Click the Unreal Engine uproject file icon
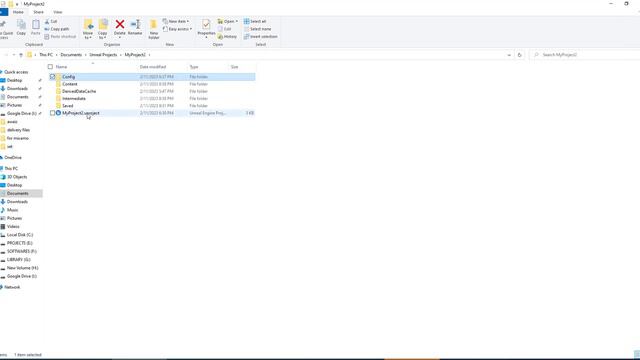640x360 pixels. coord(58,113)
